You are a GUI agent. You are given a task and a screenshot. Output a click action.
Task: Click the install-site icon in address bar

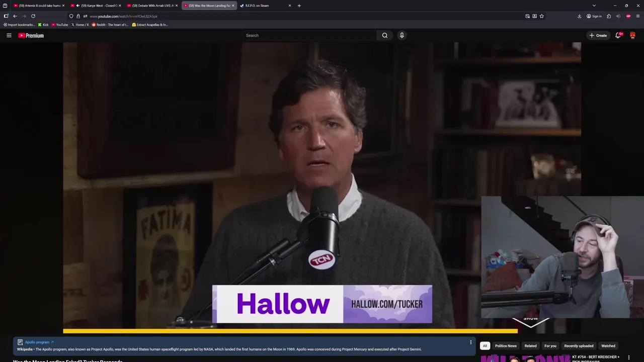click(x=534, y=16)
